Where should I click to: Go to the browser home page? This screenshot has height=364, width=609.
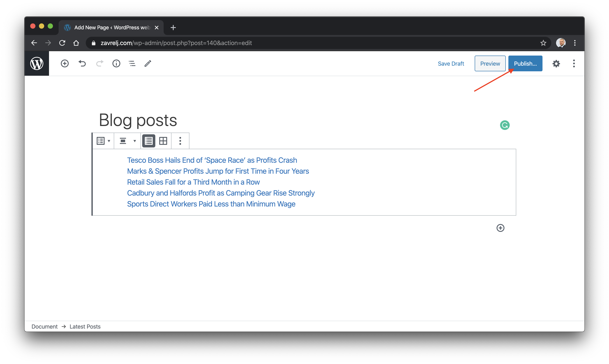pyautogui.click(x=76, y=43)
